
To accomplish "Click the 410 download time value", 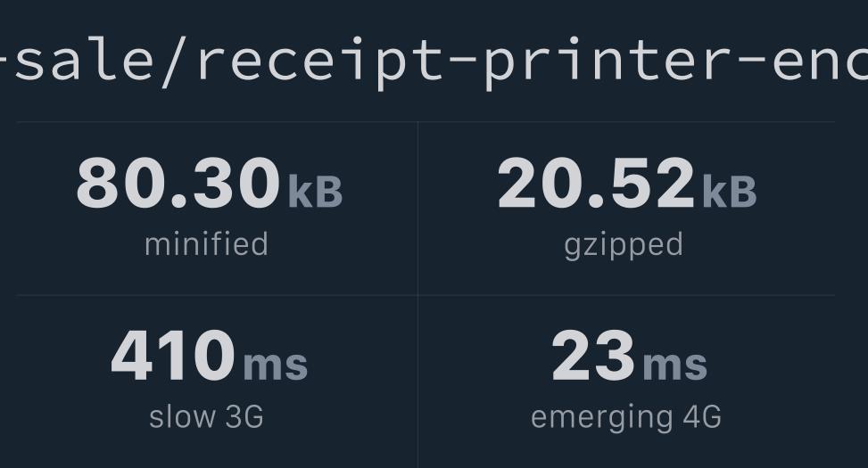I will (x=173, y=356).
